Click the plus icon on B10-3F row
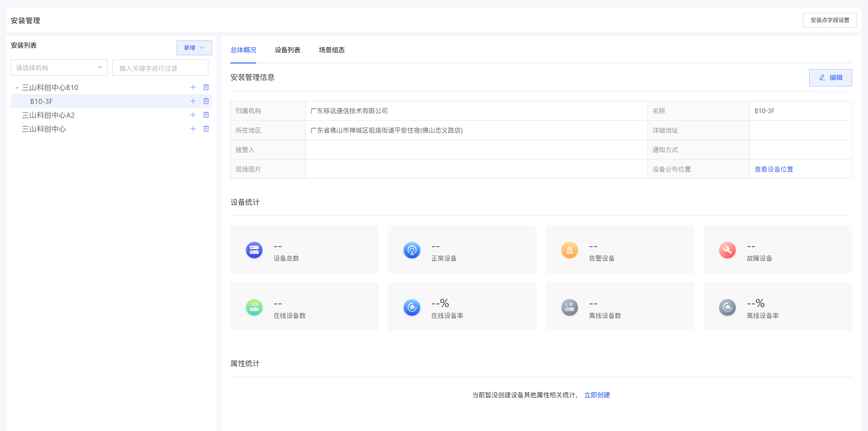868x431 pixels. click(193, 101)
